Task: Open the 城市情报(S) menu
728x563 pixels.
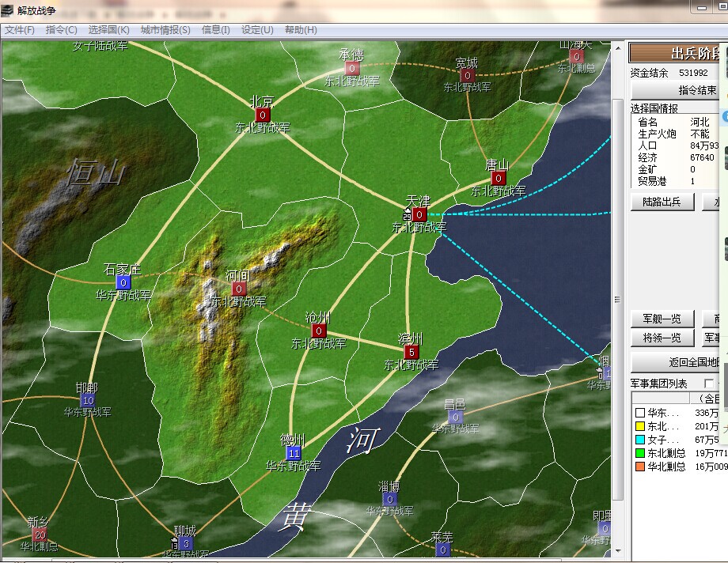Action: 165,30
